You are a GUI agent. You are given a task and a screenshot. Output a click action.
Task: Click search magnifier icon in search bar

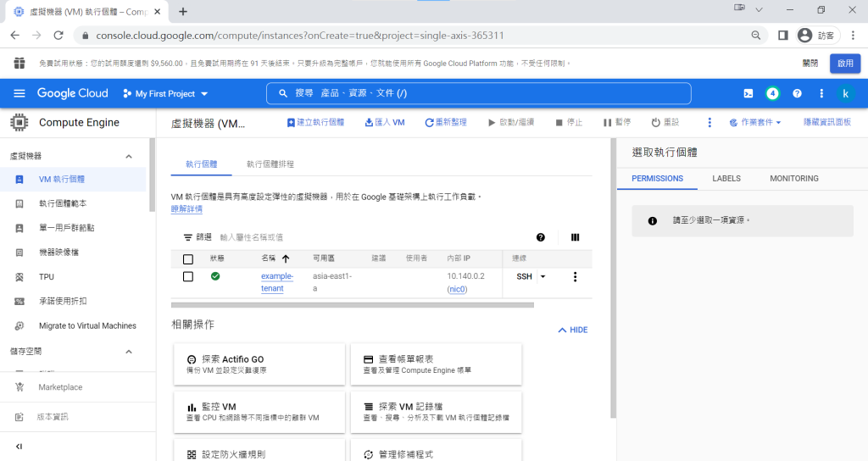pyautogui.click(x=283, y=93)
